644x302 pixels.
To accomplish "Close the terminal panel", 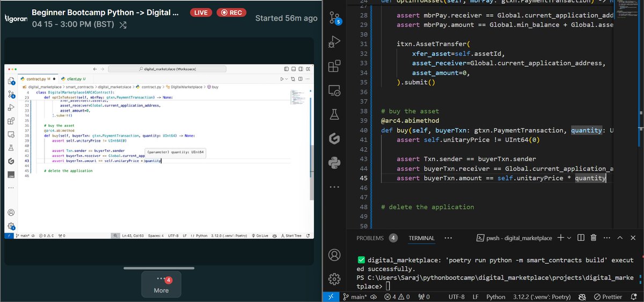I will point(633,238).
